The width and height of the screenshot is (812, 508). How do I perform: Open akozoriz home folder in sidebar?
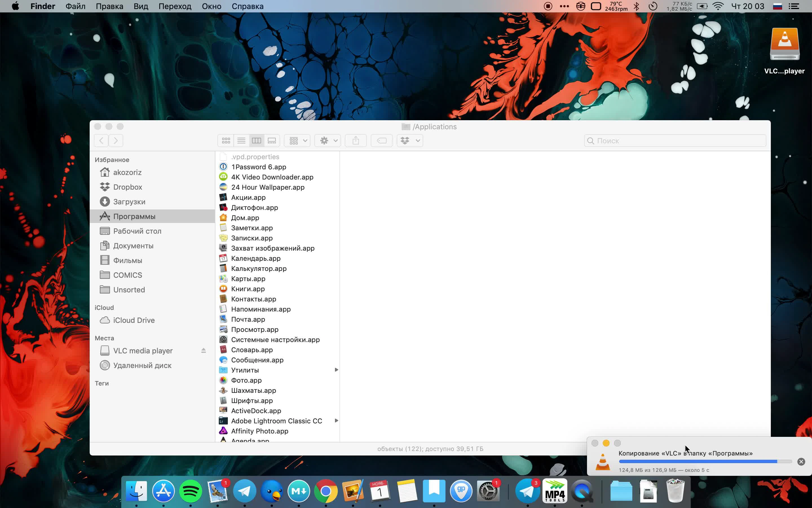click(152, 172)
